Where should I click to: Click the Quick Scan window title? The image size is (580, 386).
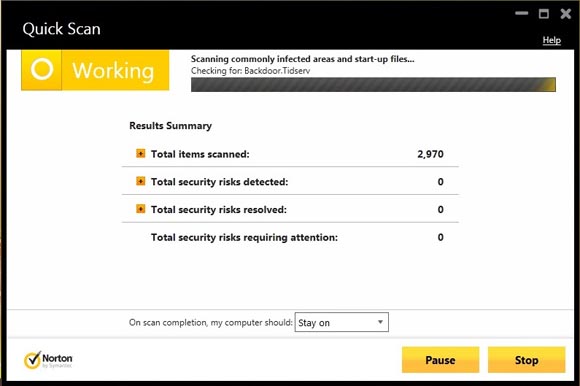[61, 29]
